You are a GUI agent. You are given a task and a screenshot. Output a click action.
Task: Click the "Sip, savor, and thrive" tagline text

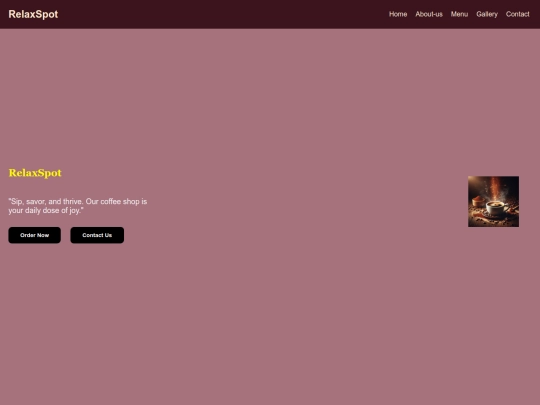(77, 206)
